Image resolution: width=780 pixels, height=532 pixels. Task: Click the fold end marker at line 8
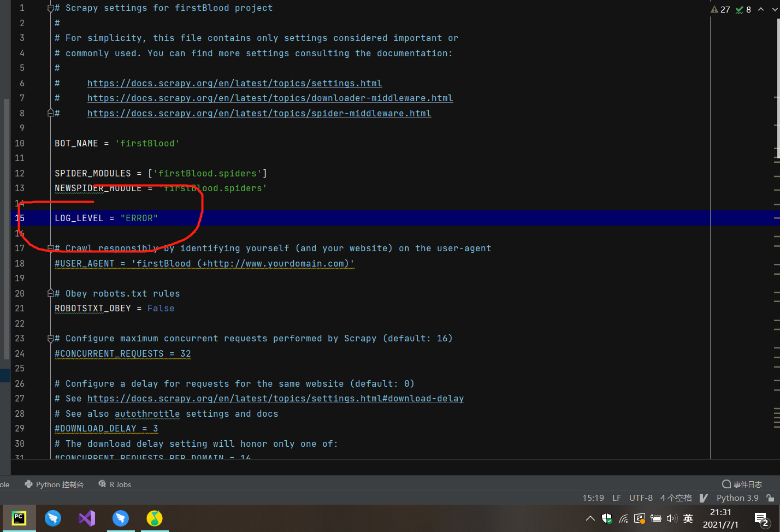tap(50, 113)
